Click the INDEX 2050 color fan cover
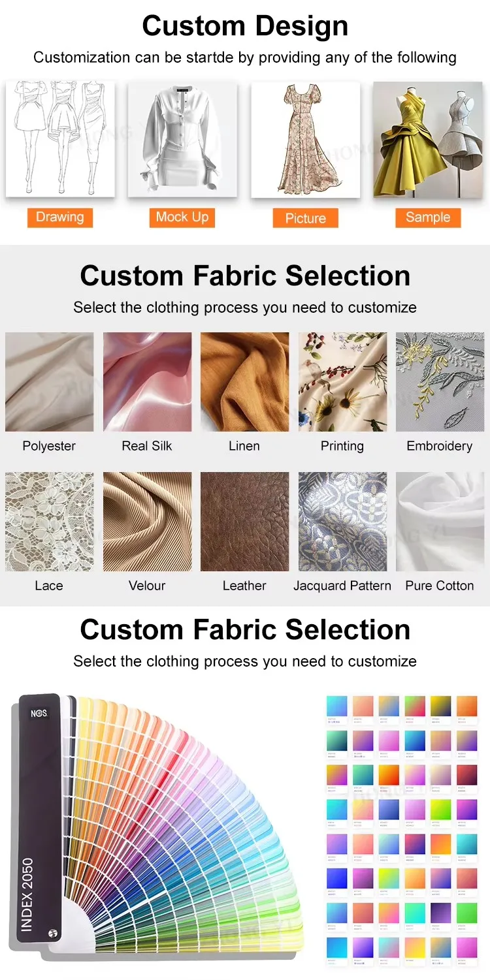Image resolution: width=490 pixels, height=980 pixels. coord(36,819)
